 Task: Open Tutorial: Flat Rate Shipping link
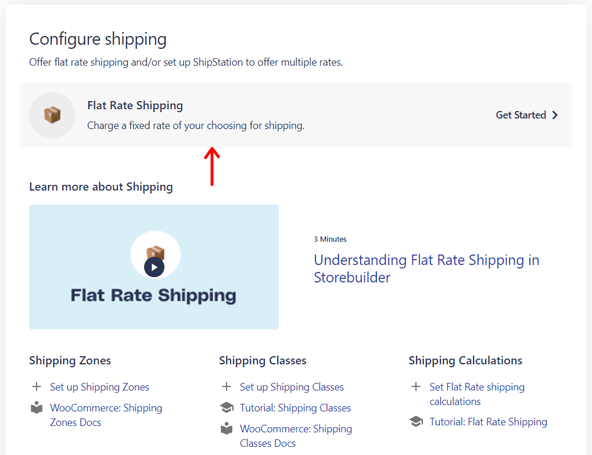tap(488, 422)
